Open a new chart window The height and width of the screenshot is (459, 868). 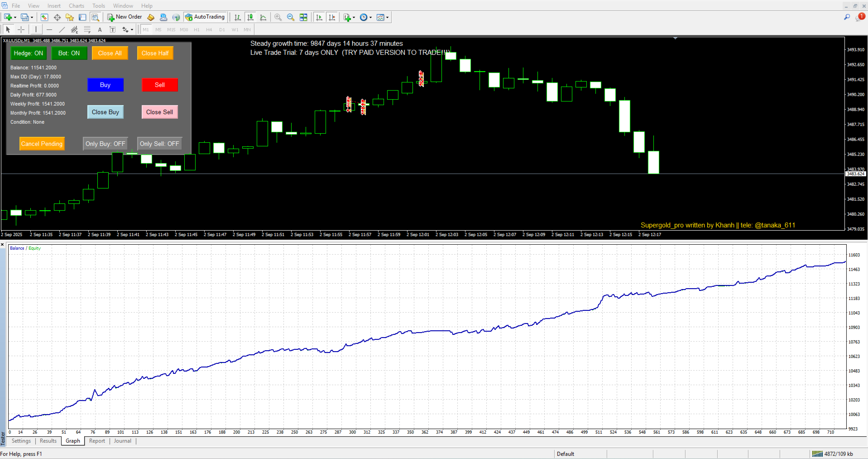pos(8,17)
